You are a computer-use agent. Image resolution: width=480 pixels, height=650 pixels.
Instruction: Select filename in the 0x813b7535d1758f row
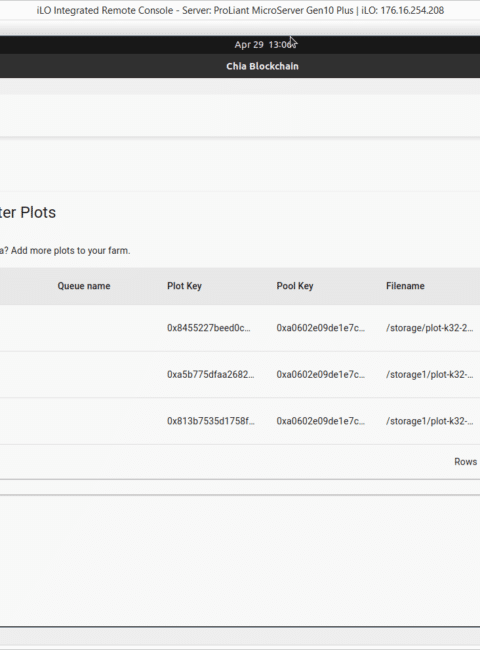click(x=429, y=421)
